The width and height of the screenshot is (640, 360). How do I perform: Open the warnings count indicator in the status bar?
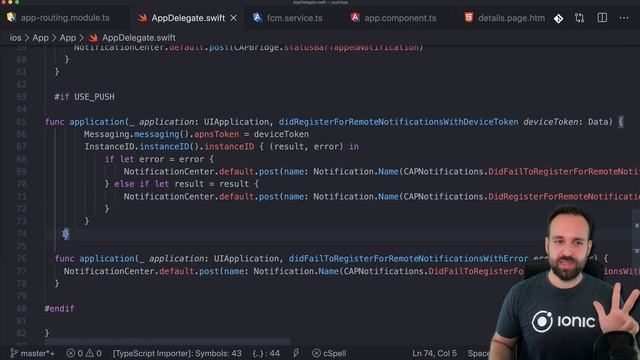pyautogui.click(x=93, y=353)
